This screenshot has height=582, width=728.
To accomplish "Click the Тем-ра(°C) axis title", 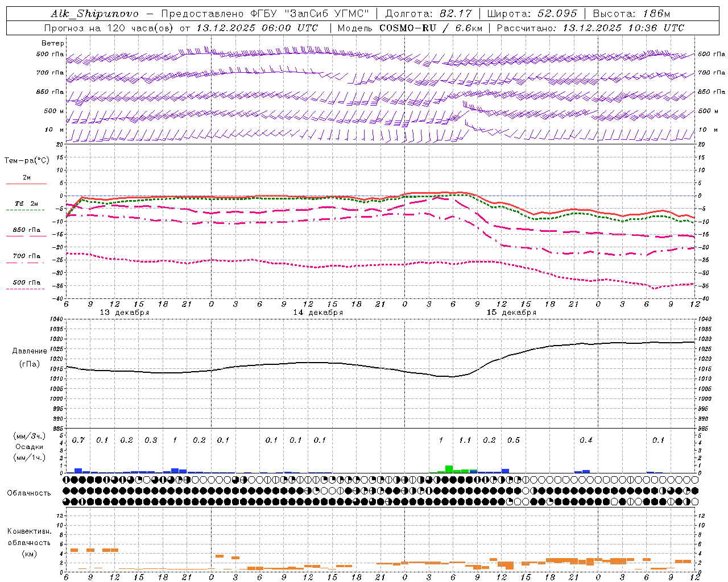I will [x=27, y=161].
